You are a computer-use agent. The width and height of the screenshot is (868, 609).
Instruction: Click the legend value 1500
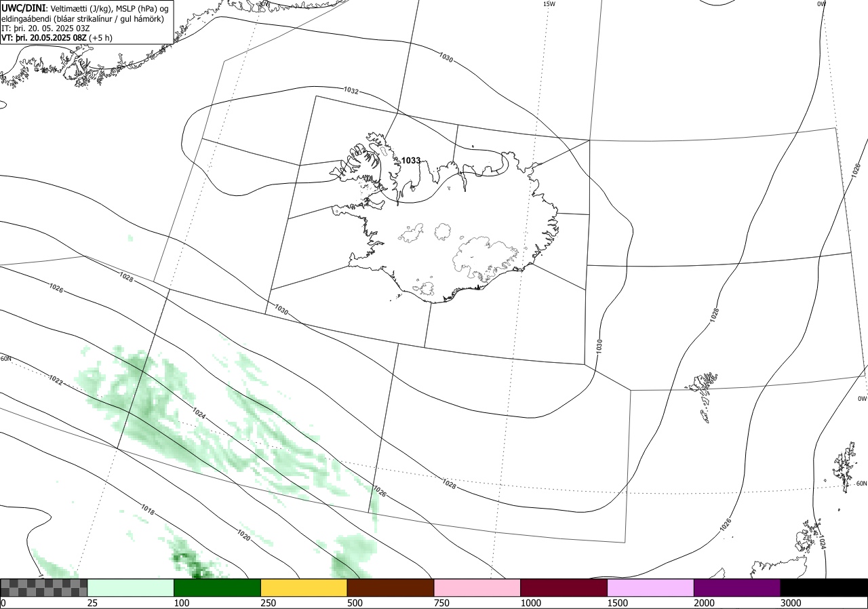617,603
